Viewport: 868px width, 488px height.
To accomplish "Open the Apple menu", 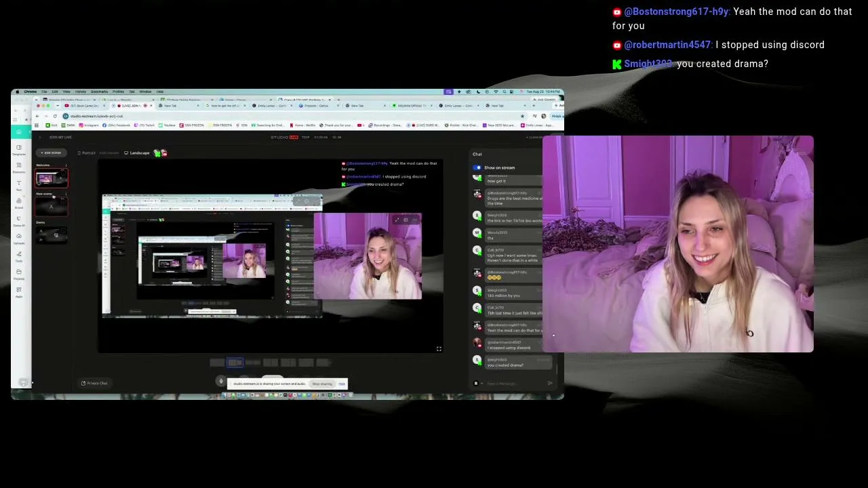I will [18, 91].
